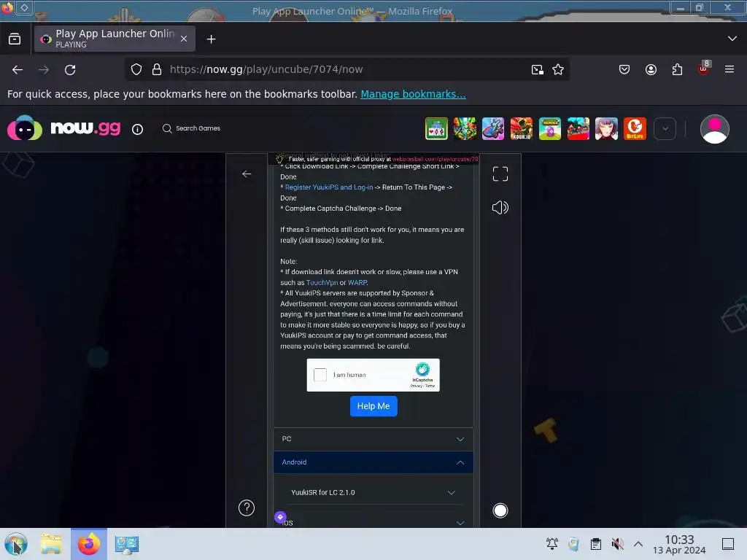Expand the PC section
Image resolution: width=747 pixels, height=560 pixels.
(373, 439)
